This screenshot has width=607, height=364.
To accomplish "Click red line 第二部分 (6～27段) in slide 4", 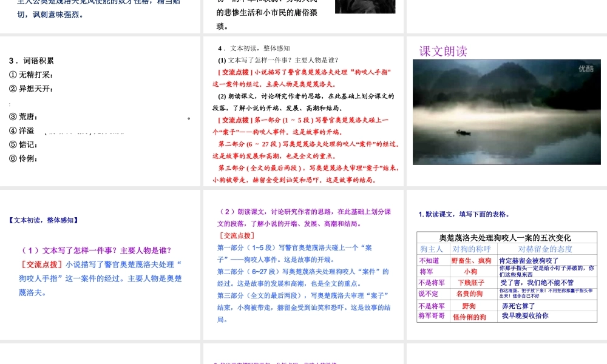I will point(308,144).
